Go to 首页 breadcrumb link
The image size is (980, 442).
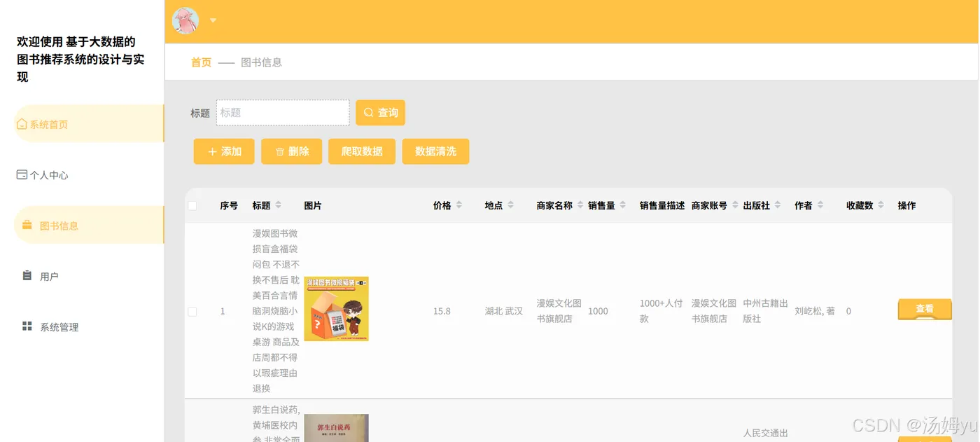(201, 62)
